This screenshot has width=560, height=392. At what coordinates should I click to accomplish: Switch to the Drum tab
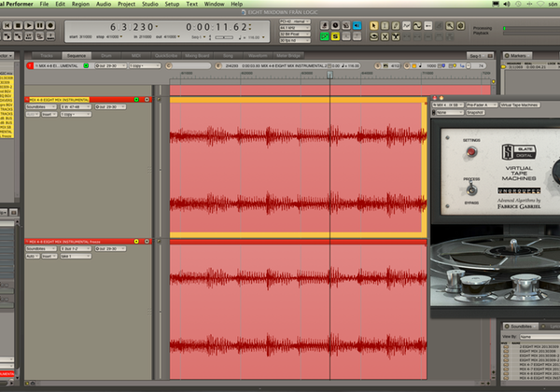click(x=106, y=56)
